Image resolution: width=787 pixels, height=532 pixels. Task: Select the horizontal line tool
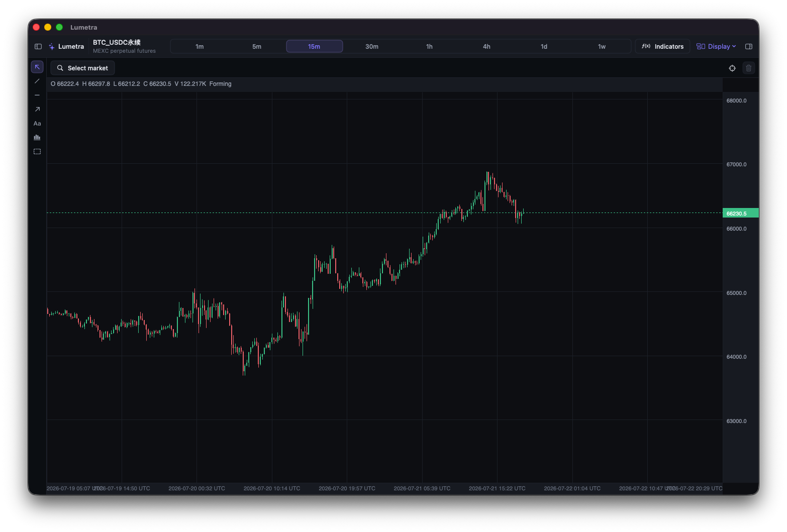(x=37, y=95)
